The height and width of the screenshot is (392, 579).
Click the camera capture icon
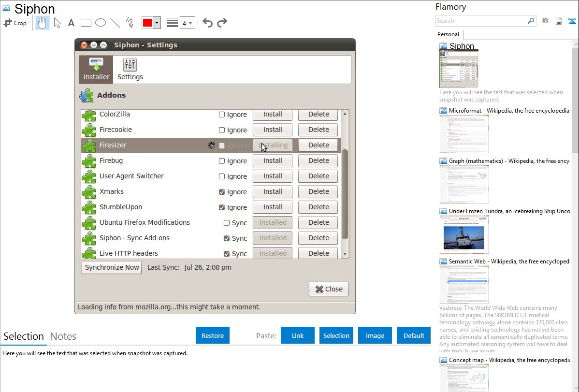click(x=545, y=21)
